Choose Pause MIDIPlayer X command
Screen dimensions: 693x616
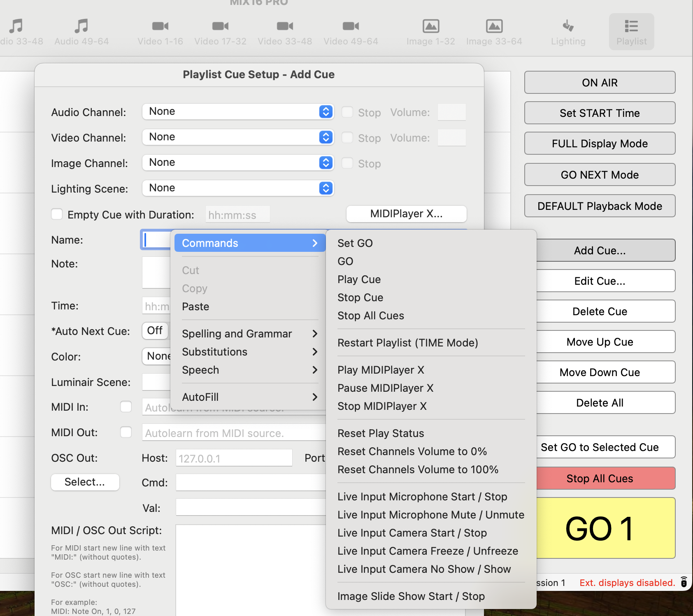pos(431,388)
